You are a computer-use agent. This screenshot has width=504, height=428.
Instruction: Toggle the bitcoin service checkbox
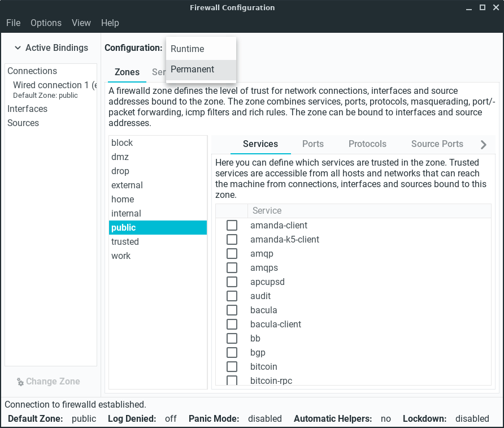232,367
